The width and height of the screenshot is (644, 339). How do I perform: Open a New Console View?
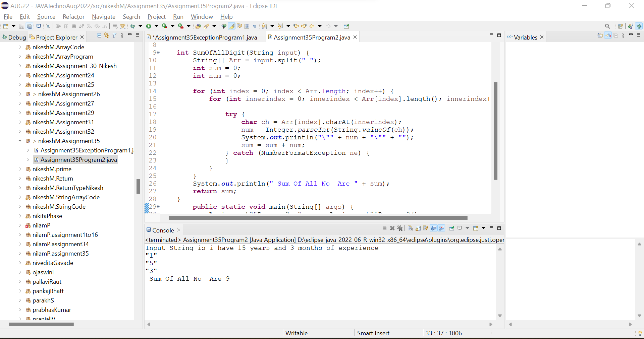(x=475, y=228)
